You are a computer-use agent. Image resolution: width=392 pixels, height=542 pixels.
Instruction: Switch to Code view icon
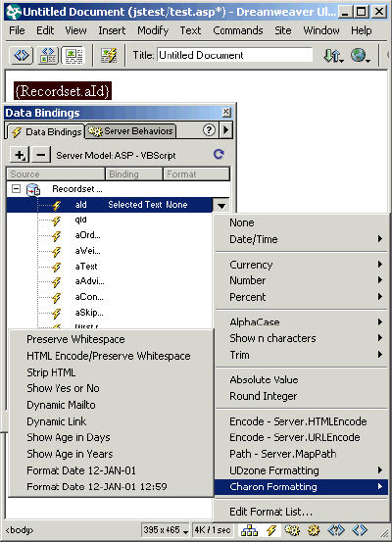coord(22,55)
